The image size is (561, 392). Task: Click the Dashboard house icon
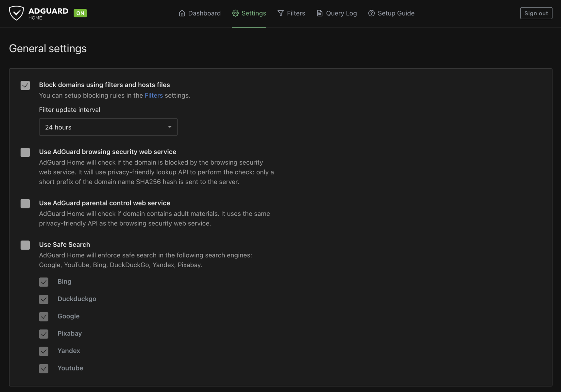point(182,13)
